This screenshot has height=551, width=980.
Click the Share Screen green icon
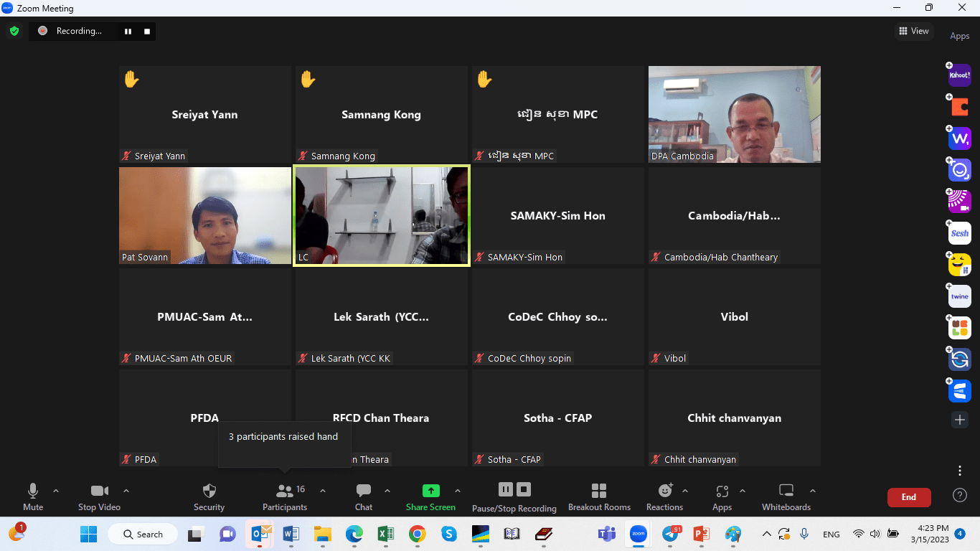[430, 491]
